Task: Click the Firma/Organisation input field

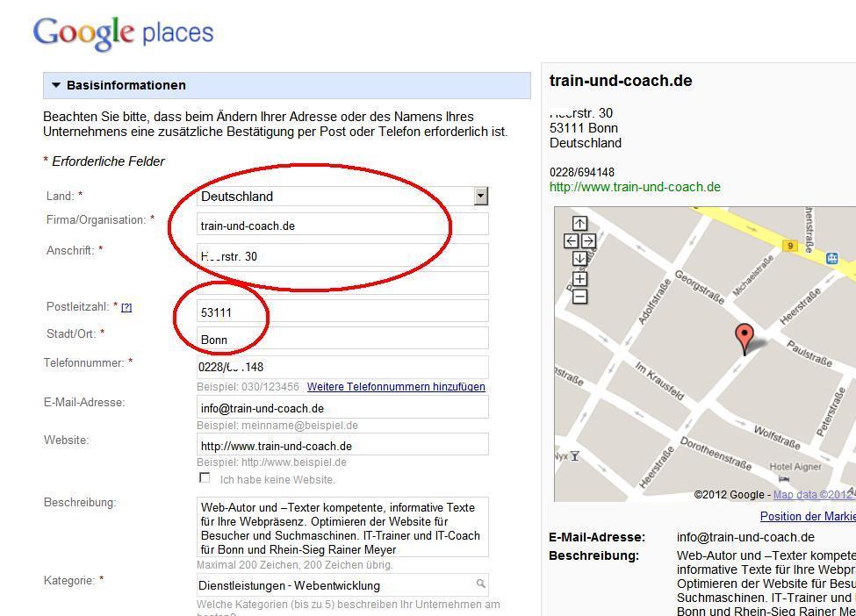Action: click(342, 225)
